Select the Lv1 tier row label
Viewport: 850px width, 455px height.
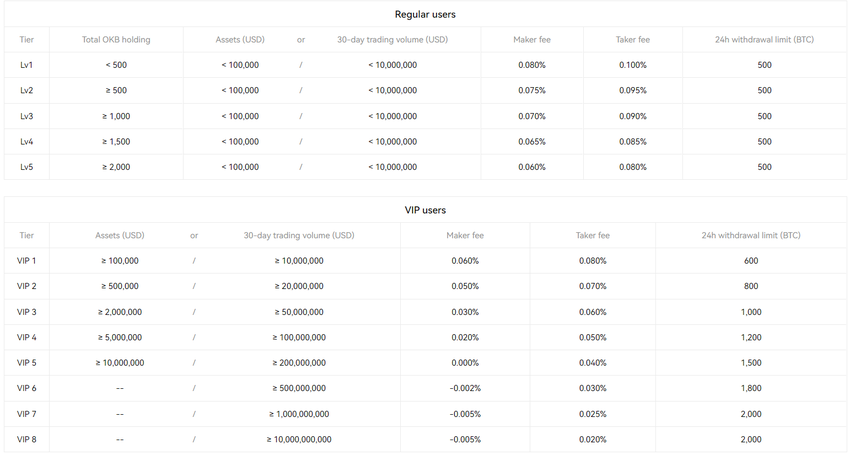[x=27, y=65]
